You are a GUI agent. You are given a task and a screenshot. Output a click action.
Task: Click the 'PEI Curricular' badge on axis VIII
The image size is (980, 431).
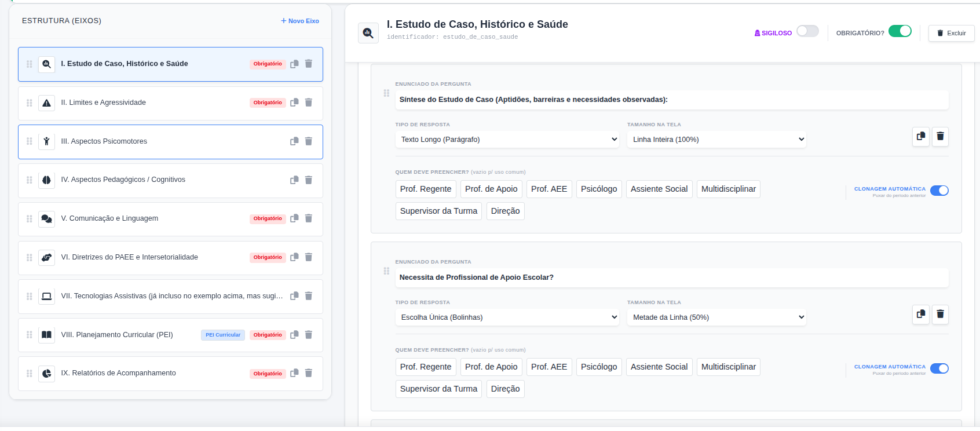[x=223, y=335]
